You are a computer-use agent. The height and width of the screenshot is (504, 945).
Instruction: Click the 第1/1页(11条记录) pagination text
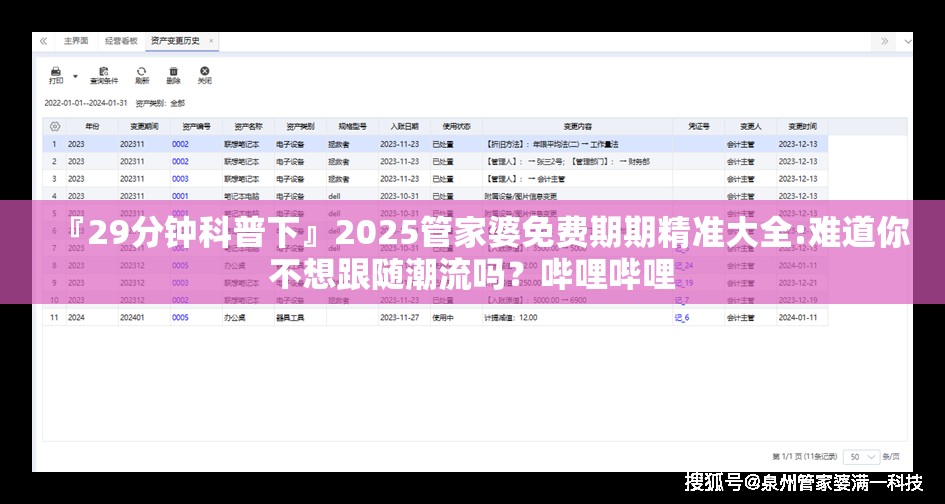pyautogui.click(x=805, y=457)
